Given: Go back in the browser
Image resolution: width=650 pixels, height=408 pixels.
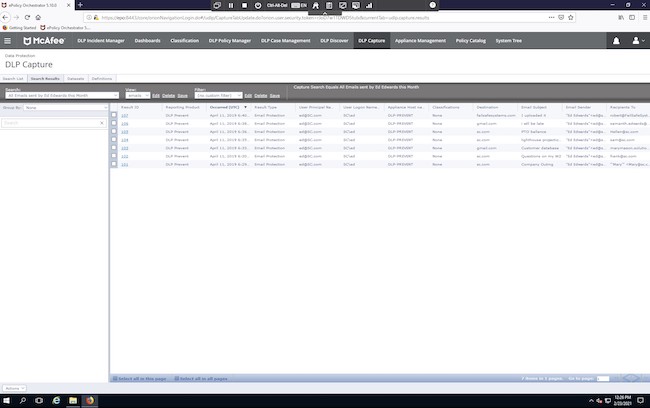Looking at the screenshot, I should pyautogui.click(x=5, y=17).
